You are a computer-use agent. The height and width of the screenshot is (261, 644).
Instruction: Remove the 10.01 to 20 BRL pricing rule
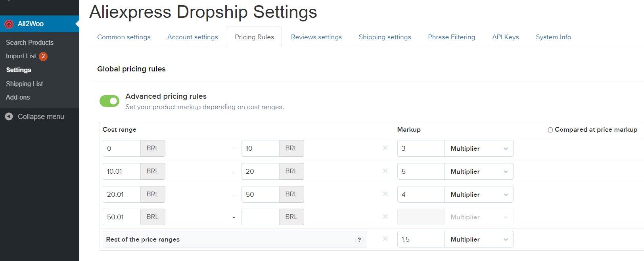(x=385, y=171)
